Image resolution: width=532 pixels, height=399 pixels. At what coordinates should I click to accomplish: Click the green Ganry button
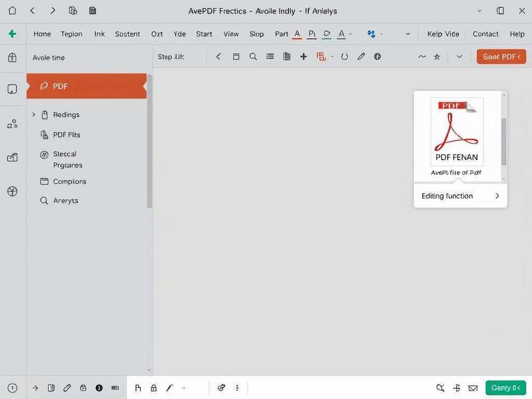pyautogui.click(x=506, y=388)
